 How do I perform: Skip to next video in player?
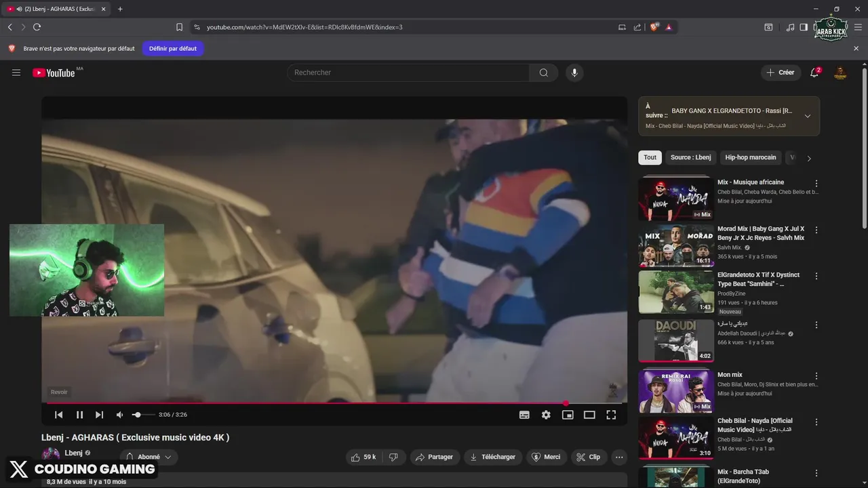[x=99, y=415]
